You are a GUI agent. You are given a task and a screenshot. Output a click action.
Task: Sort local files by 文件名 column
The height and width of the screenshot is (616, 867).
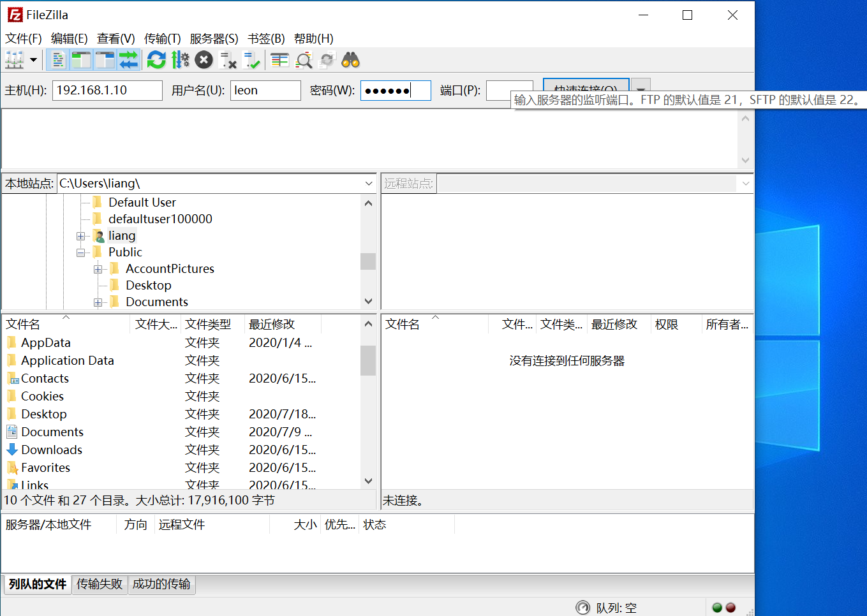66,324
